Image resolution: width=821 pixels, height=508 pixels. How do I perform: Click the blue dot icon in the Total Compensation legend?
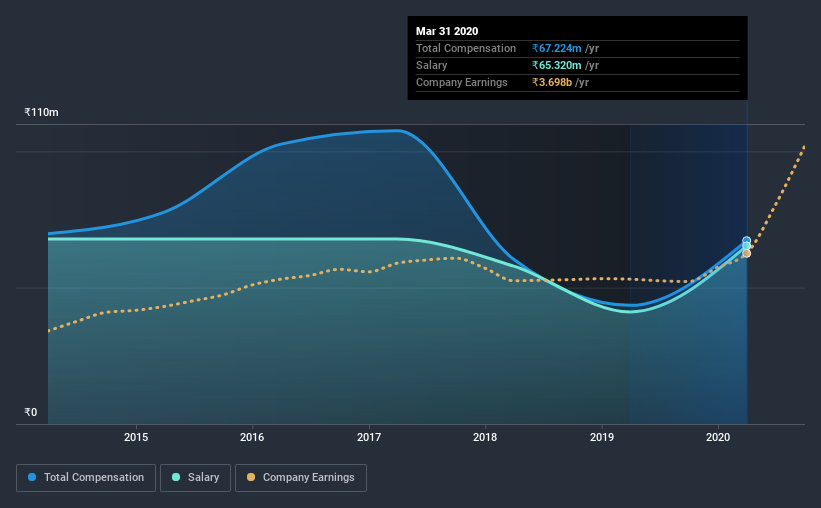32,477
